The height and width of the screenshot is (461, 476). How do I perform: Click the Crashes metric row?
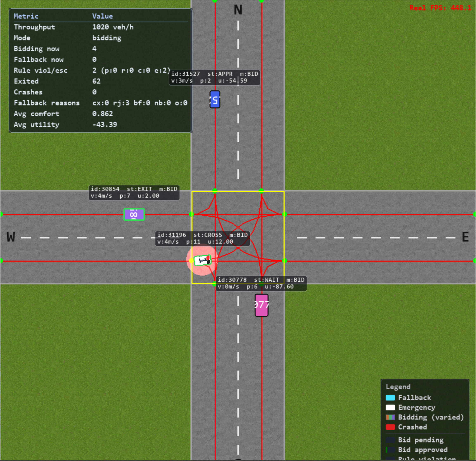tap(101, 92)
